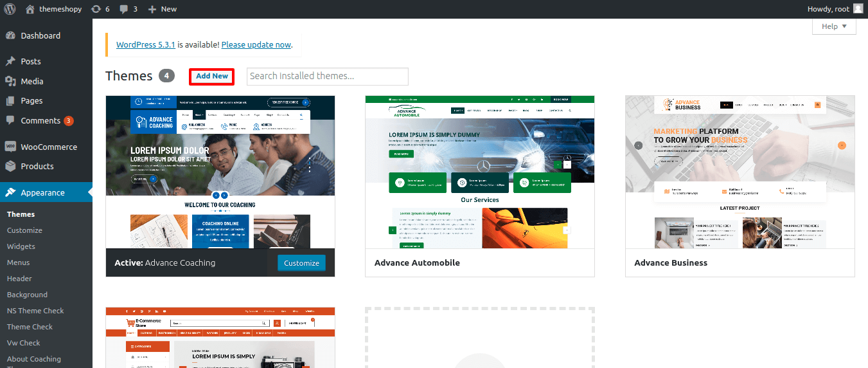This screenshot has width=868, height=368.
Task: Click the plus New content icon
Action: coord(152,9)
